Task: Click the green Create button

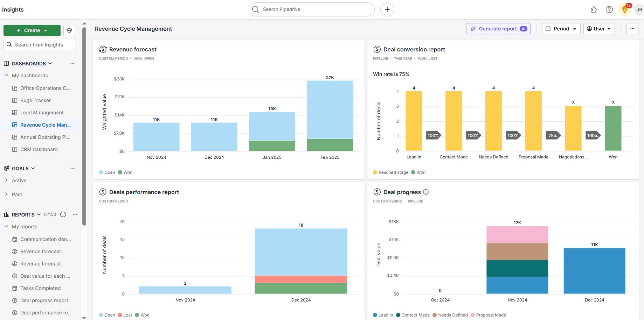Action: pyautogui.click(x=32, y=30)
